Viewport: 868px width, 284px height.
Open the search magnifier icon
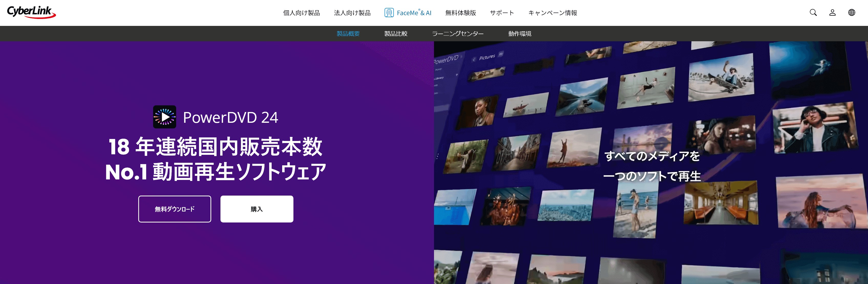813,13
